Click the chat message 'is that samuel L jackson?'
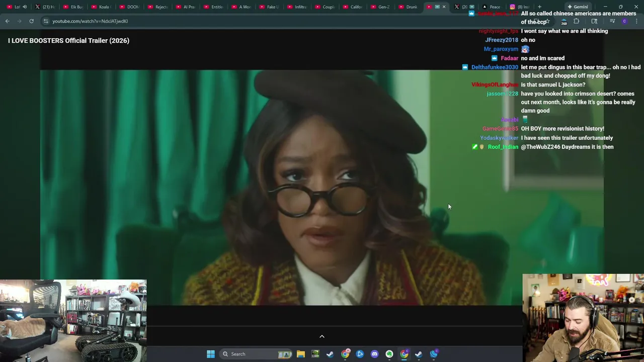The height and width of the screenshot is (362, 644). coord(553,85)
